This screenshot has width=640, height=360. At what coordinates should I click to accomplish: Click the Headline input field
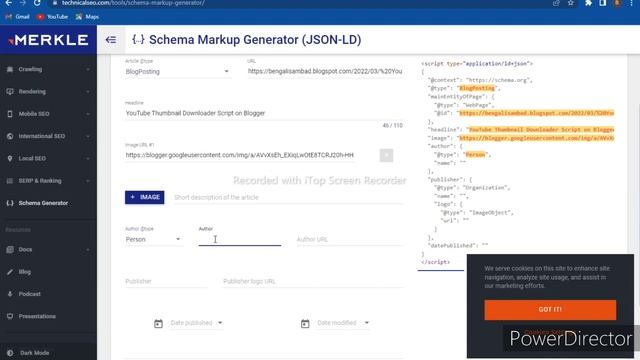[x=264, y=113]
